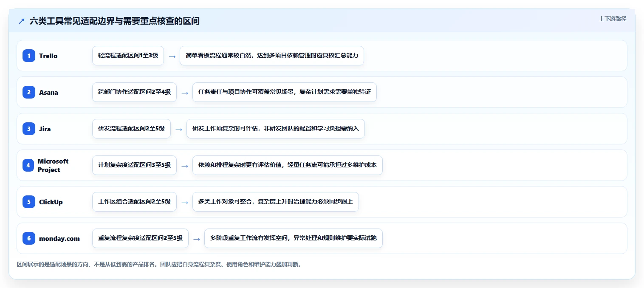Click the Microsoft Project note 依赖和排程复杂时更有评估价值
Viewport: 644px width, 288px height.
coord(288,165)
